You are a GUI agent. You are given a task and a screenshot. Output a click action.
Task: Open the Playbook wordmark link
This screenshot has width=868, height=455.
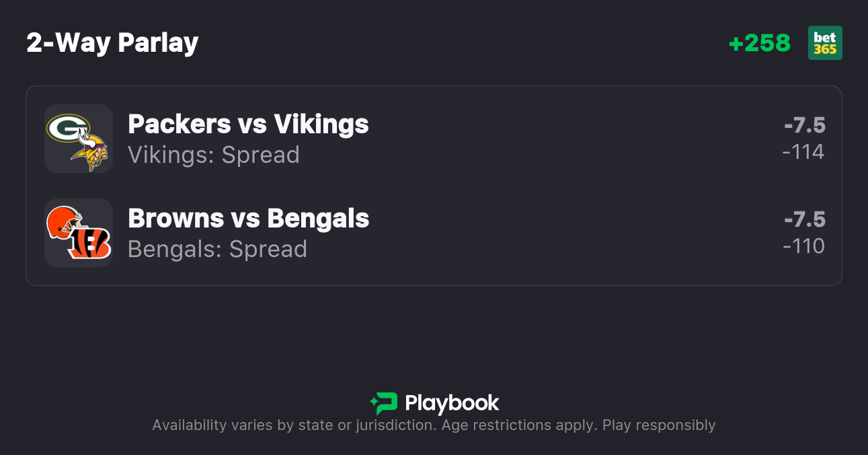[452, 403]
